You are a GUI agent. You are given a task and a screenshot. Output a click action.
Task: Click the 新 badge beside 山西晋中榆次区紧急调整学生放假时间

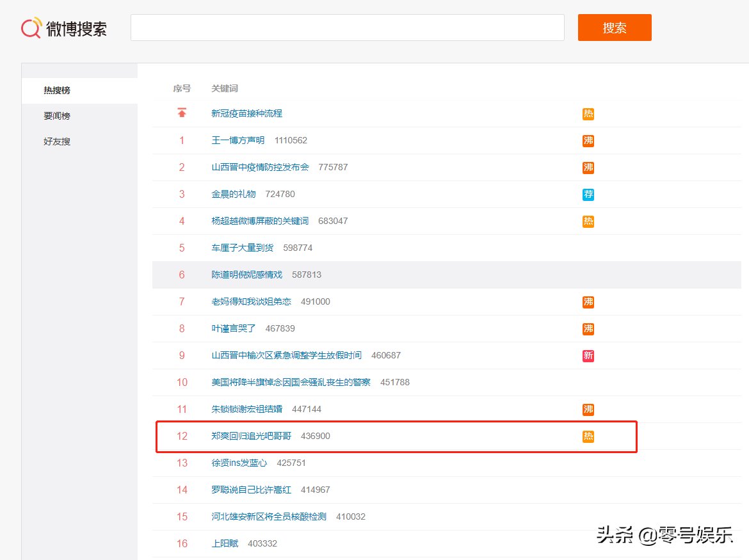tap(588, 356)
